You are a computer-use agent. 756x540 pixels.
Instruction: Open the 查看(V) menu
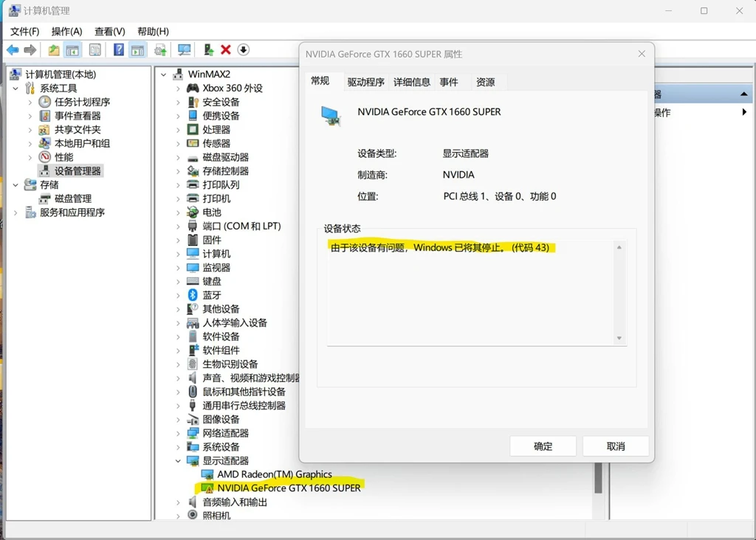[x=109, y=31]
